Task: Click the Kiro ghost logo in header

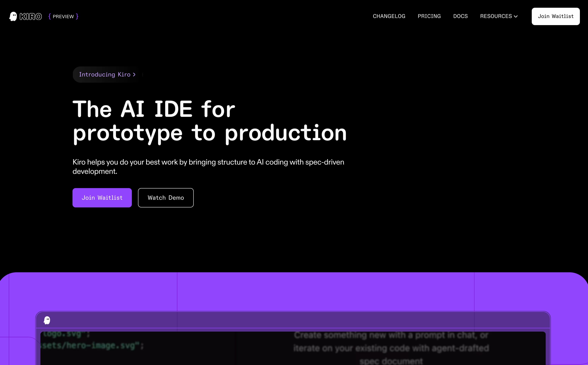Action: click(13, 16)
